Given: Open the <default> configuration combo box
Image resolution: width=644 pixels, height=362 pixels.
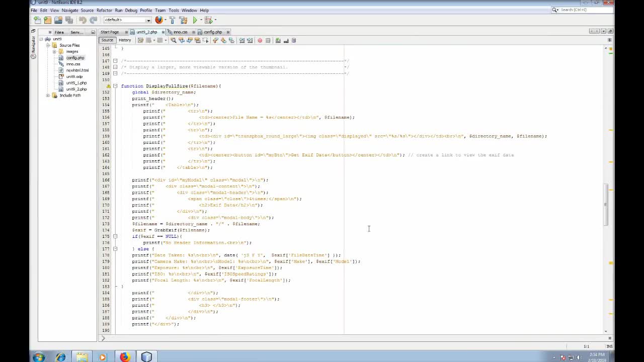Looking at the screenshot, I should [127, 20].
